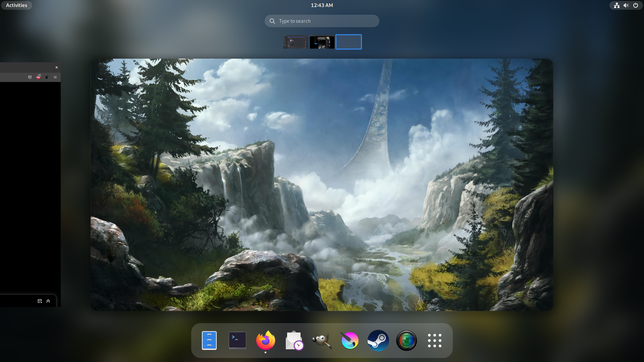Viewport: 644px width, 362px height.
Task: Focus the Type to search field
Action: 322,21
